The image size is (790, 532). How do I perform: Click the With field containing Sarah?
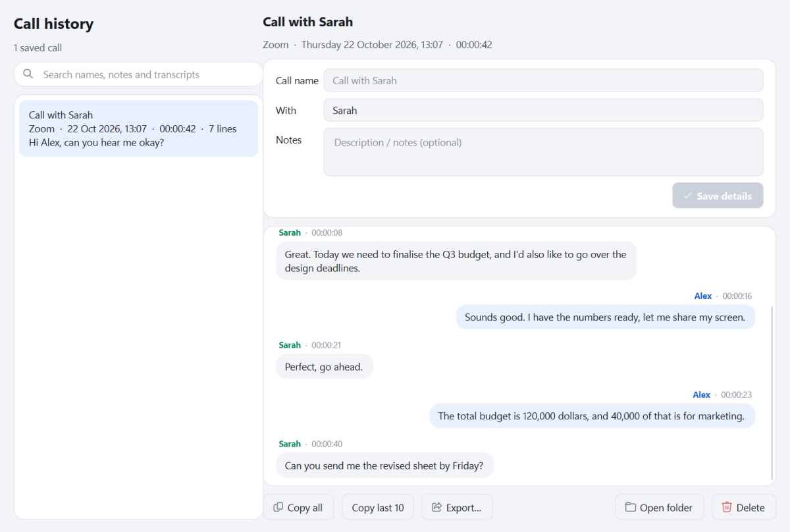click(x=543, y=110)
